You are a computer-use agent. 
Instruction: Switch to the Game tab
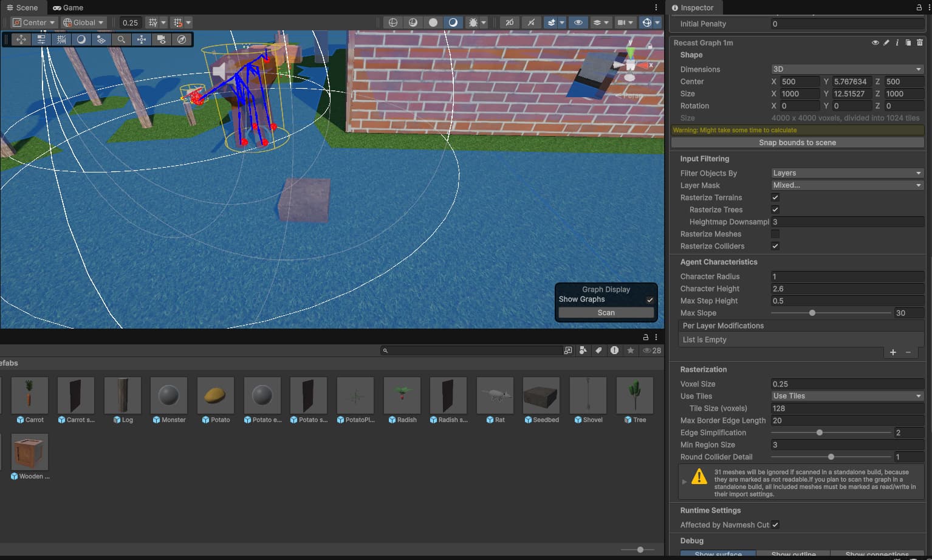tap(68, 7)
